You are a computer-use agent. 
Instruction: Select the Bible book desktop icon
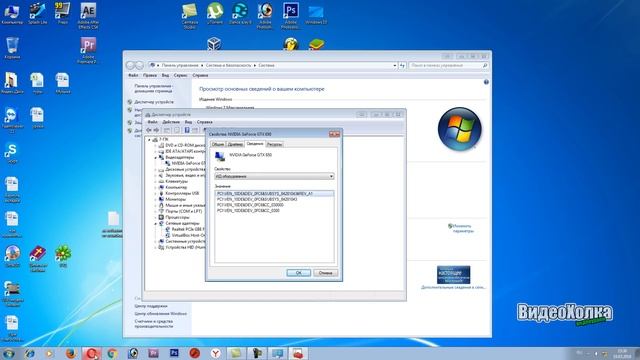(x=38, y=258)
